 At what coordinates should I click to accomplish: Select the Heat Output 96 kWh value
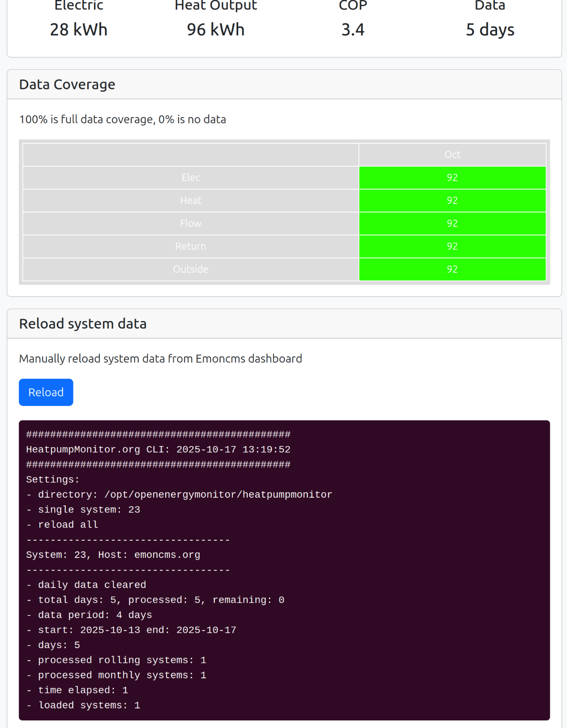click(x=216, y=30)
